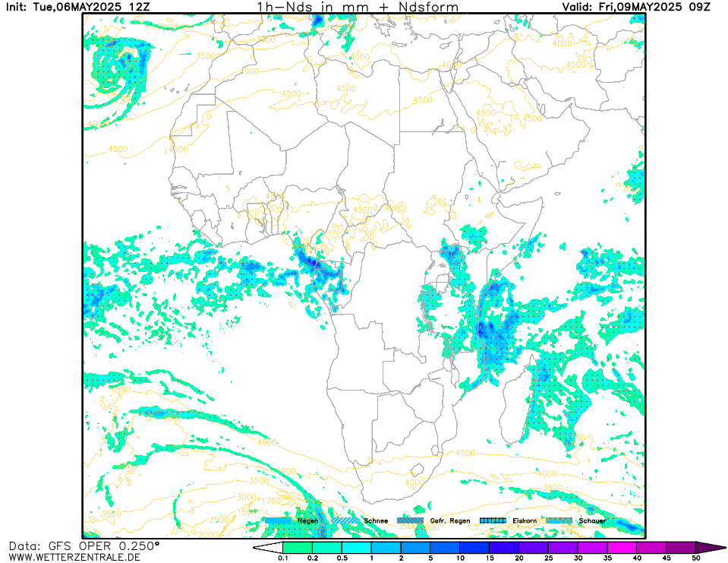
Task: Select the 5–10 color scale segment
Action: coord(446,547)
